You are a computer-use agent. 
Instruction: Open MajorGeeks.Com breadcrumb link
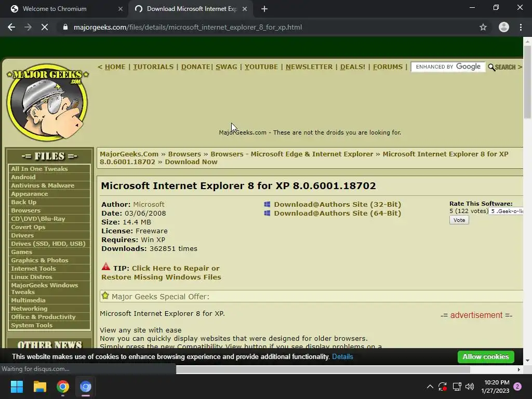point(129,154)
